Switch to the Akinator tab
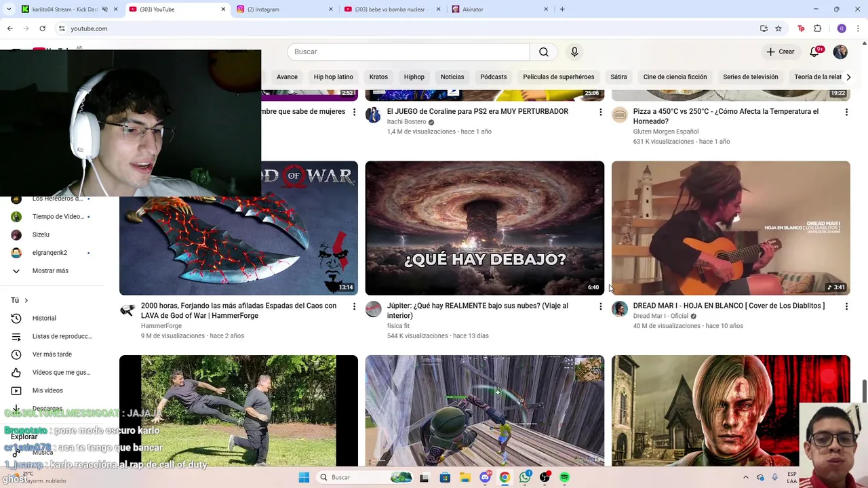Viewport: 868px width, 488px height. tap(500, 9)
